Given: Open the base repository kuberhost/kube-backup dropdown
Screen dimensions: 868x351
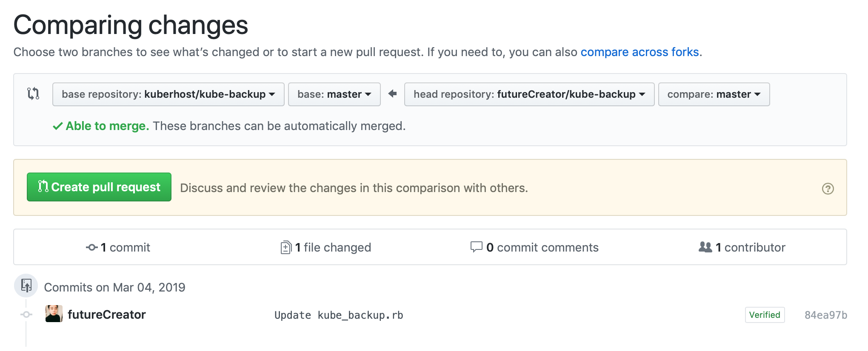Looking at the screenshot, I should [168, 94].
